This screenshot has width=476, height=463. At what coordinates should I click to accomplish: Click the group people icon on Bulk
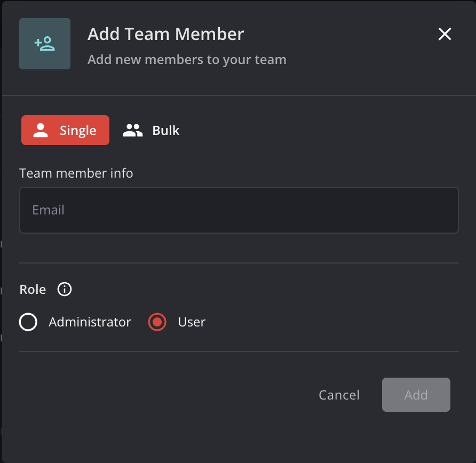tap(133, 130)
